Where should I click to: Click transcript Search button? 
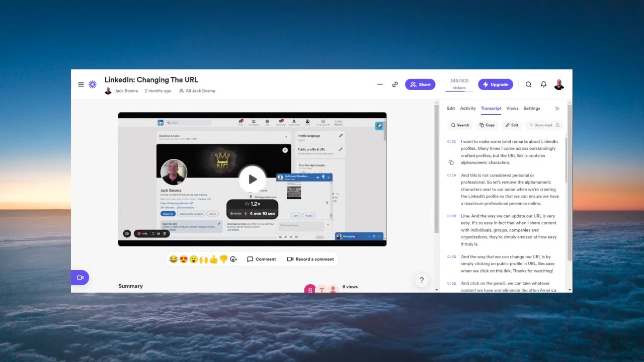[x=460, y=125]
